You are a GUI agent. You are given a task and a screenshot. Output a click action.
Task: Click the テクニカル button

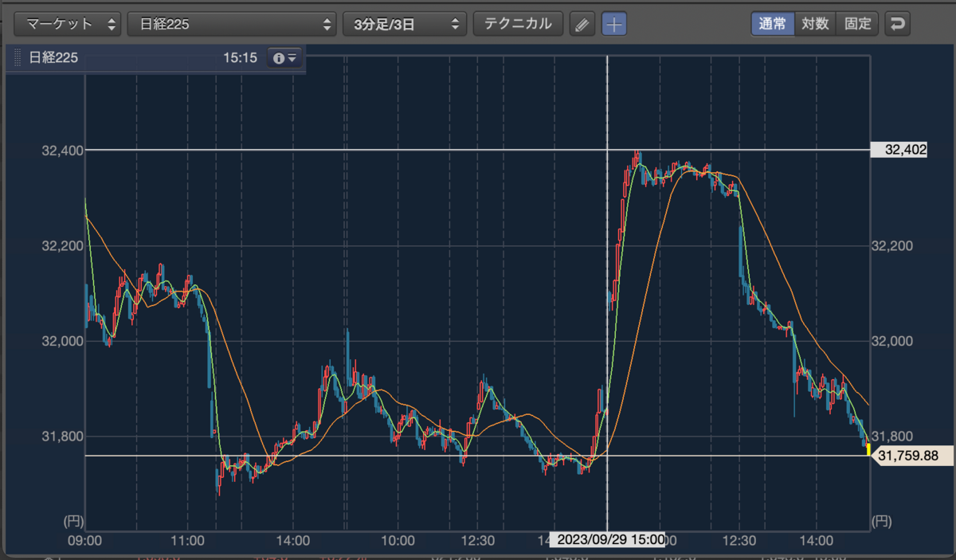coord(518,24)
